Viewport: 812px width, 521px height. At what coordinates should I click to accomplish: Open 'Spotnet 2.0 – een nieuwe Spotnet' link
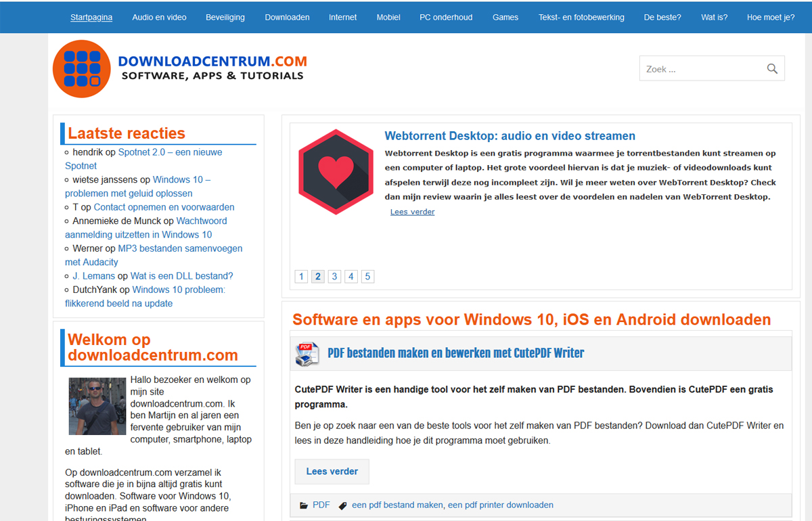pyautogui.click(x=143, y=159)
